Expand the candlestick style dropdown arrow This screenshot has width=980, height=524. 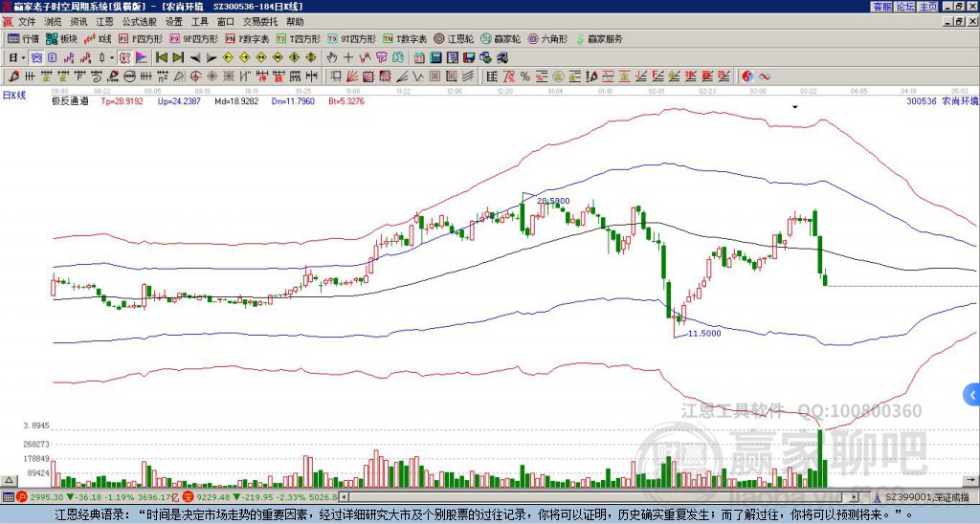[x=112, y=58]
